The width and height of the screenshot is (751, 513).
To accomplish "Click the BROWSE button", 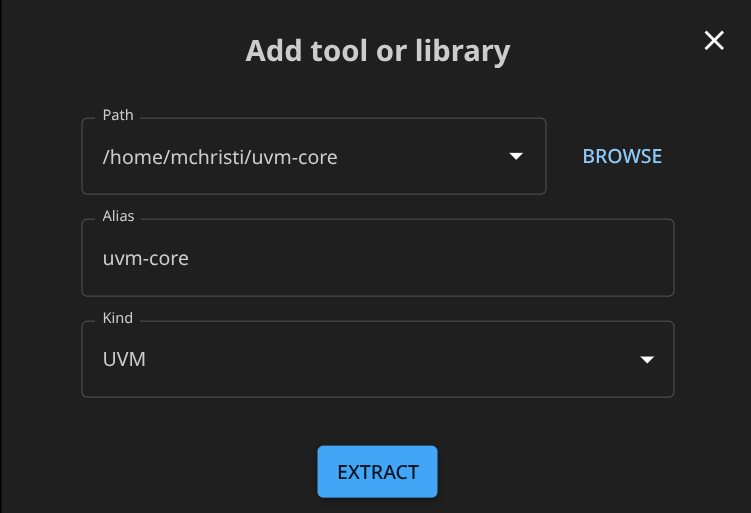I will (x=622, y=156).
